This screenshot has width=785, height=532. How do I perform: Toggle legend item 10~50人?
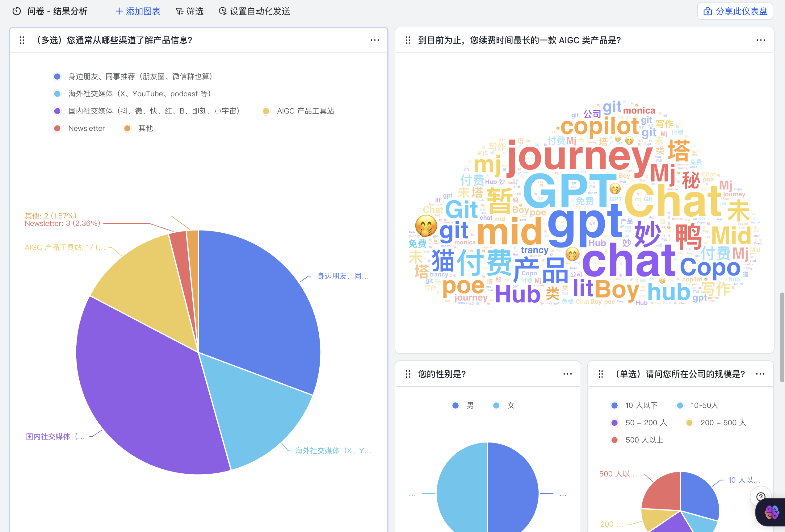698,405
